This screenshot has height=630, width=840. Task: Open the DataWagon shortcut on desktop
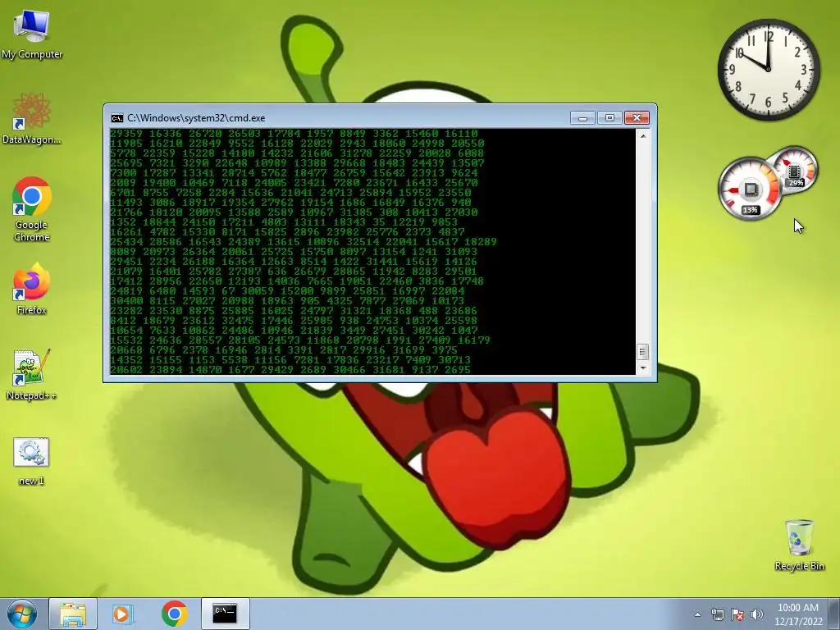coord(32,119)
